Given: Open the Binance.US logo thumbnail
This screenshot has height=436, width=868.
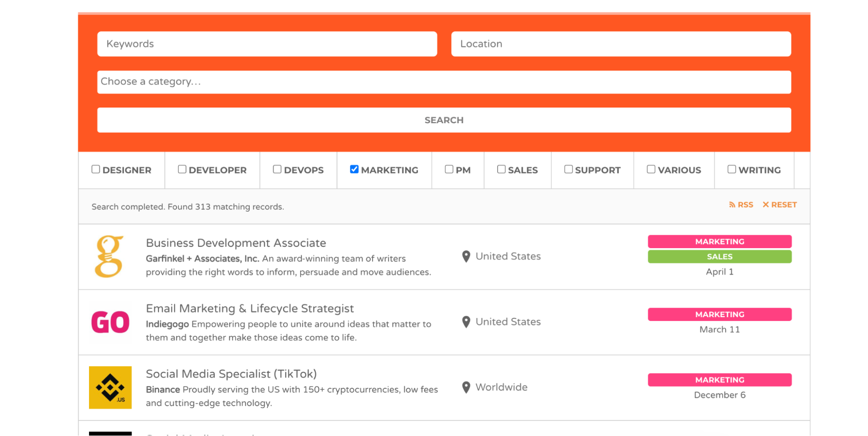Looking at the screenshot, I should 110,387.
